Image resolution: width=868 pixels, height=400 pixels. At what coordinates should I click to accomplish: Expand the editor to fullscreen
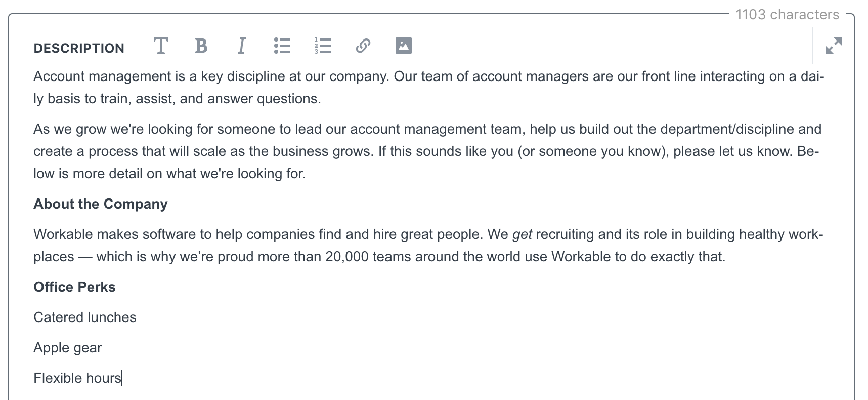[x=833, y=46]
